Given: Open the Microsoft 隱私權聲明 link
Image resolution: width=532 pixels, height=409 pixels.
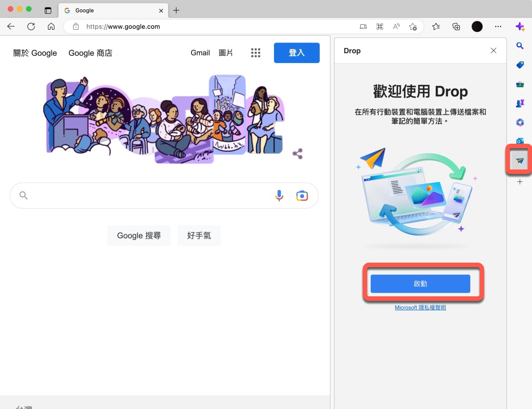Looking at the screenshot, I should [x=420, y=307].
